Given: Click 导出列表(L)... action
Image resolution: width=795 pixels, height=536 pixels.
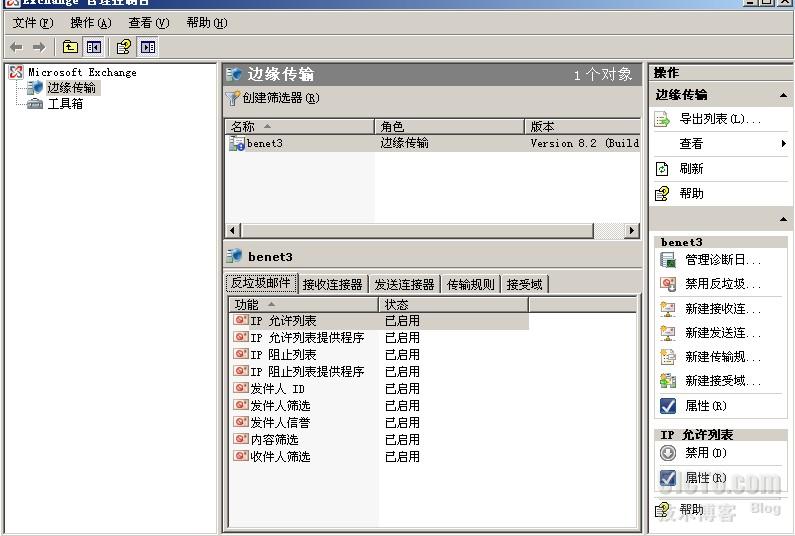Looking at the screenshot, I should pyautogui.click(x=720, y=119).
